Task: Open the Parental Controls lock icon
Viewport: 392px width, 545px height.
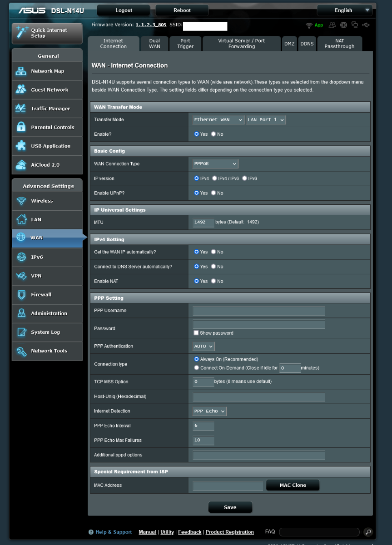Action: tap(21, 127)
